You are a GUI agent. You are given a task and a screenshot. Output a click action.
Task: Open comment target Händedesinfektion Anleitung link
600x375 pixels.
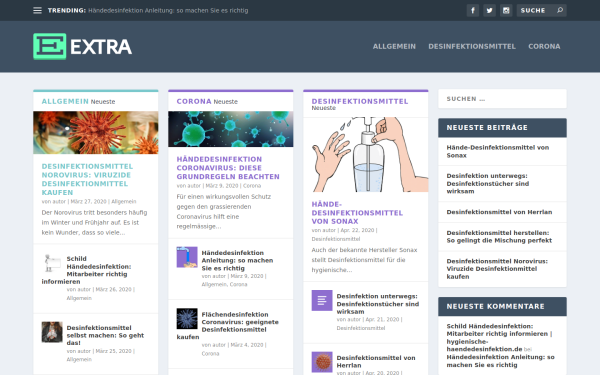point(500,361)
